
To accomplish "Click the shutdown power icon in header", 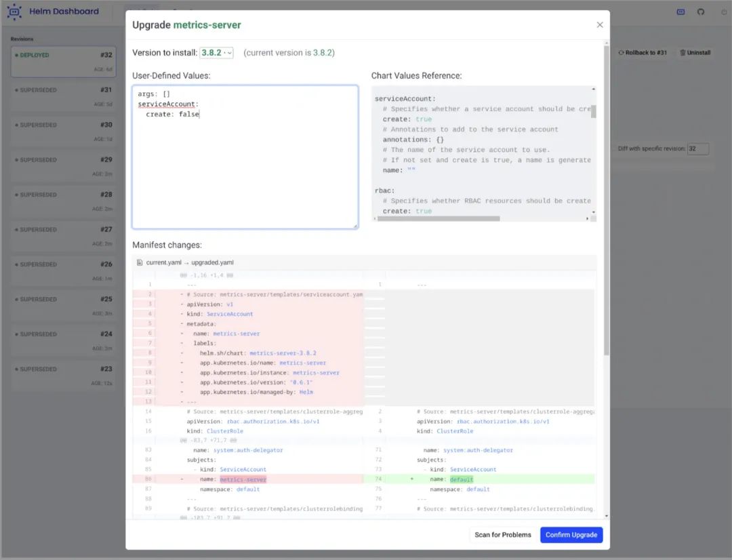I will pos(724,12).
